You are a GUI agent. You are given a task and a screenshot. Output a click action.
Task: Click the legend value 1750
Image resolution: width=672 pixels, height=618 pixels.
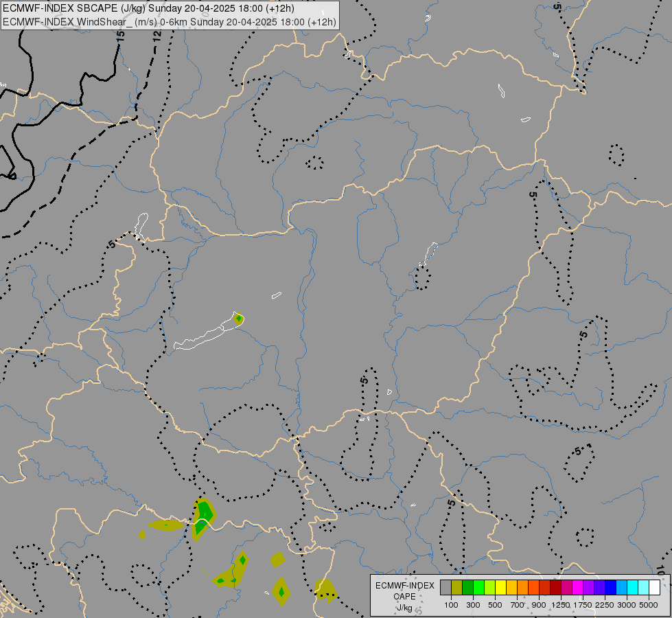583,605
